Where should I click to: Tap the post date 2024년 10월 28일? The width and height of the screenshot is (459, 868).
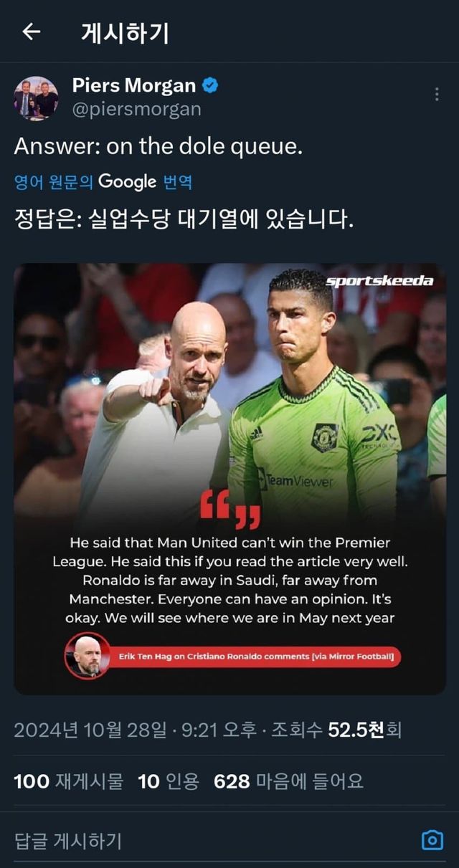90,730
